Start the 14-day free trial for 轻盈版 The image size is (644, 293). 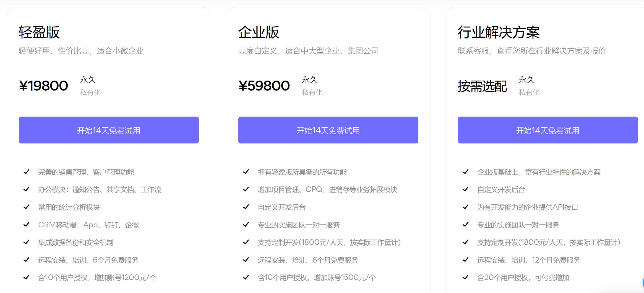tap(109, 130)
